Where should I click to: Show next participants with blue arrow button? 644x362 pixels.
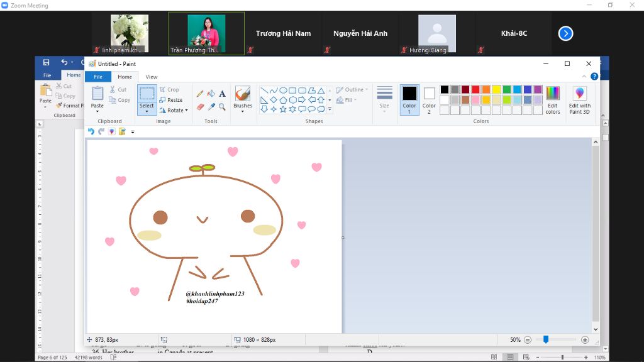point(565,34)
